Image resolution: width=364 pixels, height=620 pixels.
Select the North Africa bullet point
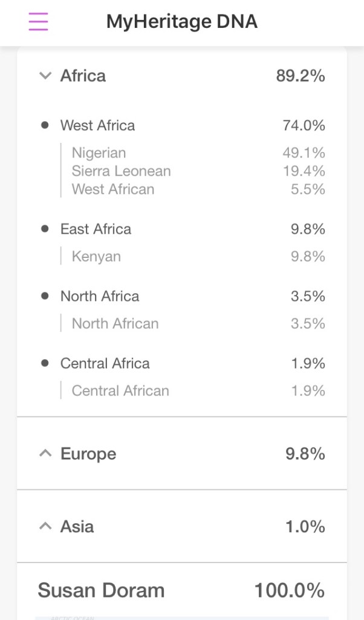45,296
